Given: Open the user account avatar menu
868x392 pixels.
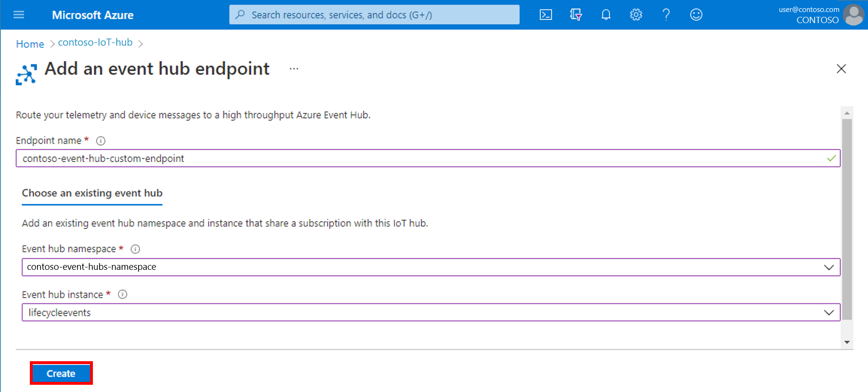Looking at the screenshot, I should coord(854,15).
